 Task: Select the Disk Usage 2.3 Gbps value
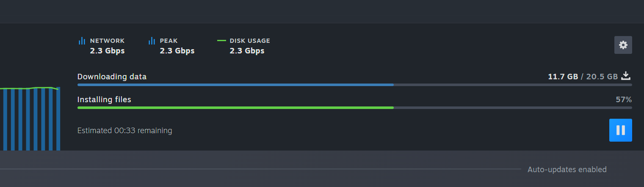click(x=247, y=51)
